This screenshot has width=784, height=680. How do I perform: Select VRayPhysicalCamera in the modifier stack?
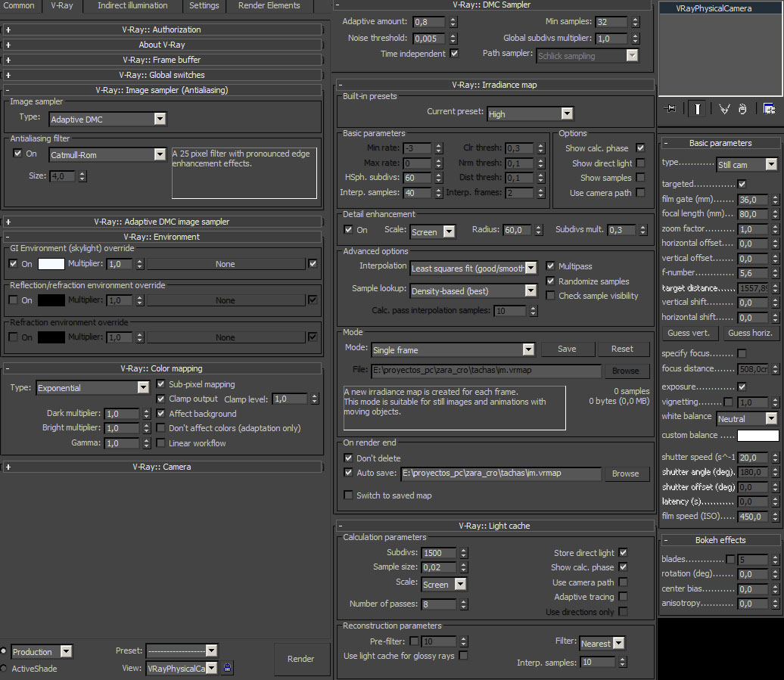pos(714,8)
